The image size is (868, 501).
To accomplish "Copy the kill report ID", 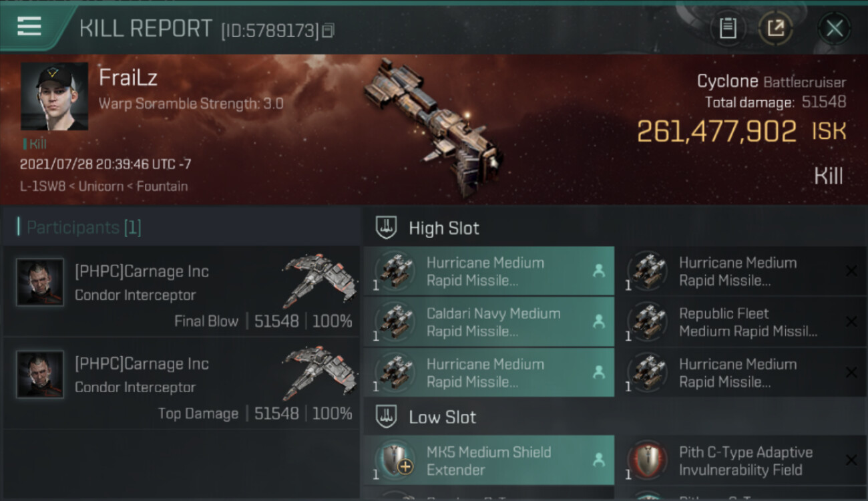I will [328, 30].
